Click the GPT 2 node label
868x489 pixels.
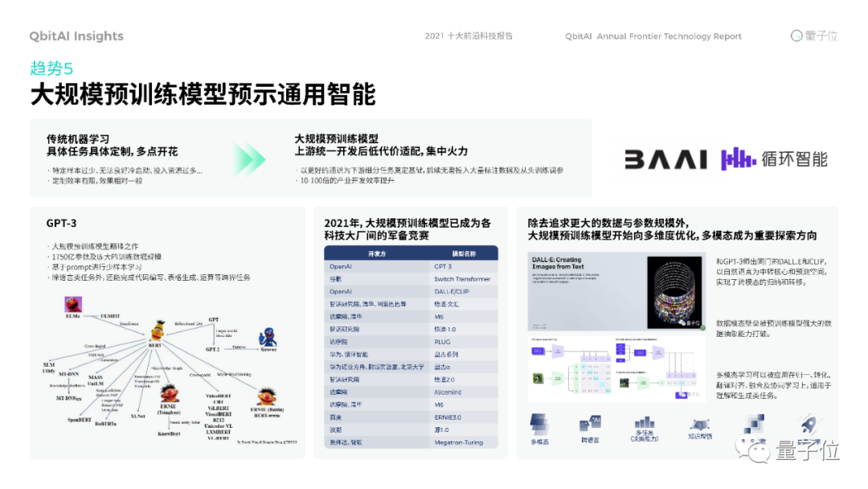pos(212,349)
